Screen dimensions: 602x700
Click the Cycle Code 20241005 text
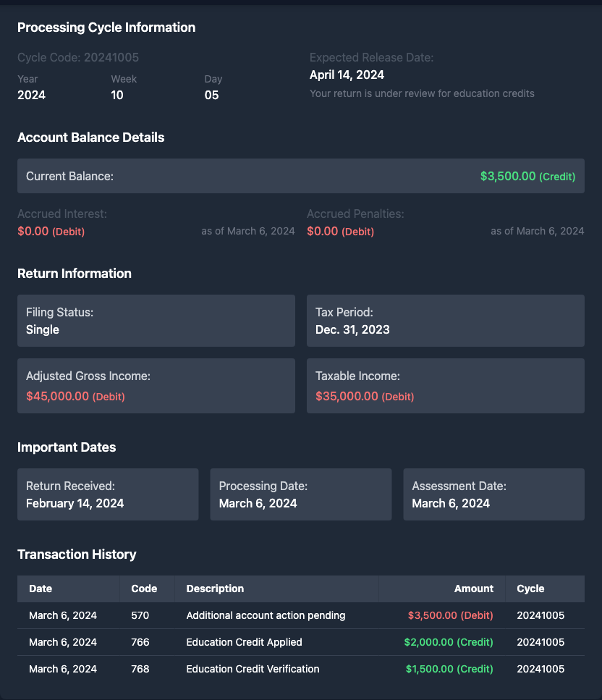click(78, 57)
